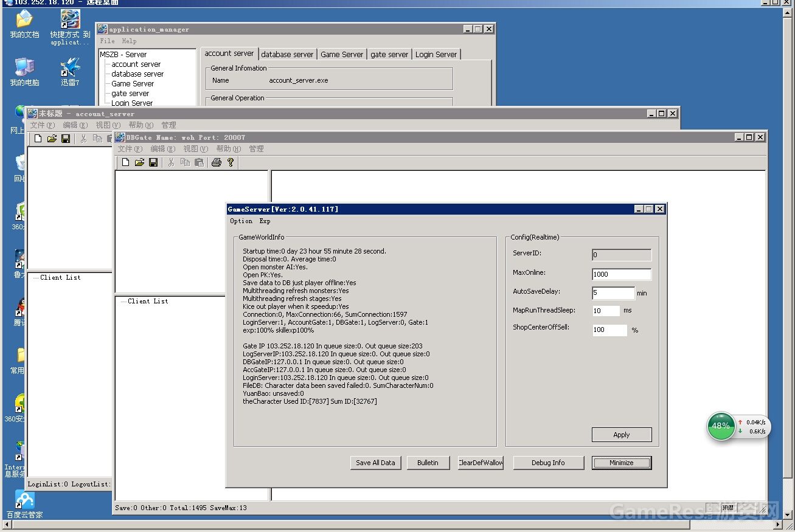Click the Bulletin button
The image size is (795, 532).
point(428,463)
